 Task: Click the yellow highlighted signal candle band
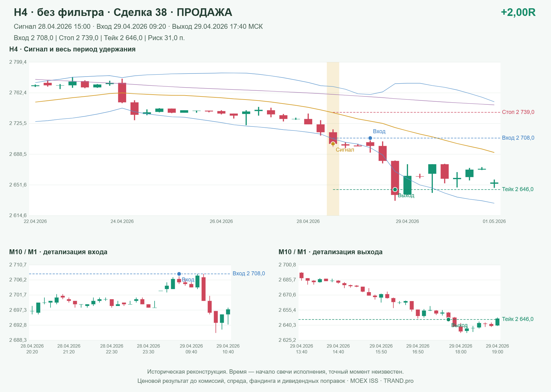point(333,139)
